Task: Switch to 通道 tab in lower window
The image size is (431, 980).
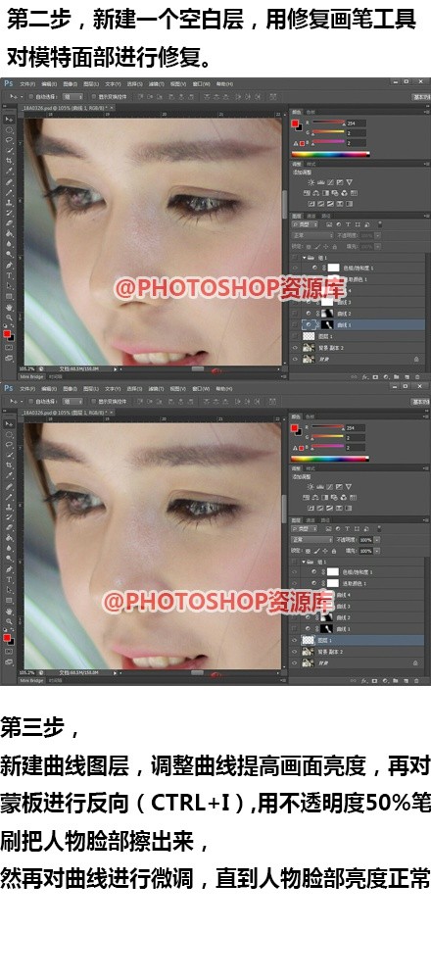Action: pyautogui.click(x=311, y=520)
